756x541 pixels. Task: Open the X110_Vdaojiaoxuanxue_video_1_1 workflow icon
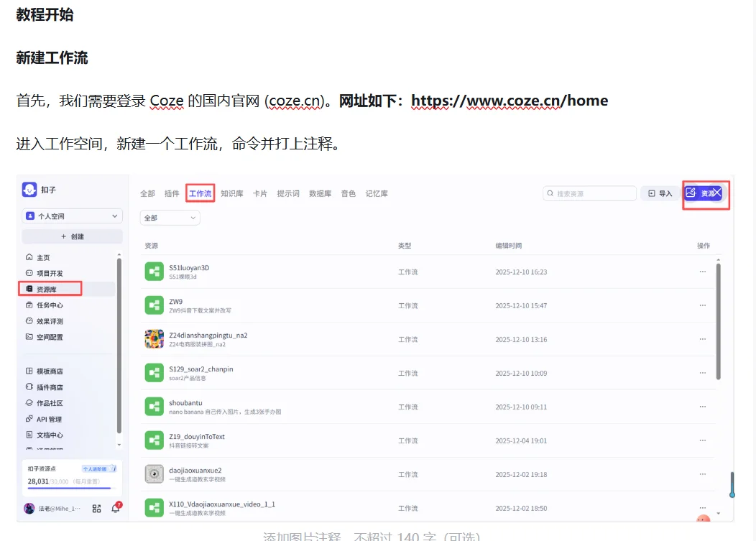coord(155,508)
